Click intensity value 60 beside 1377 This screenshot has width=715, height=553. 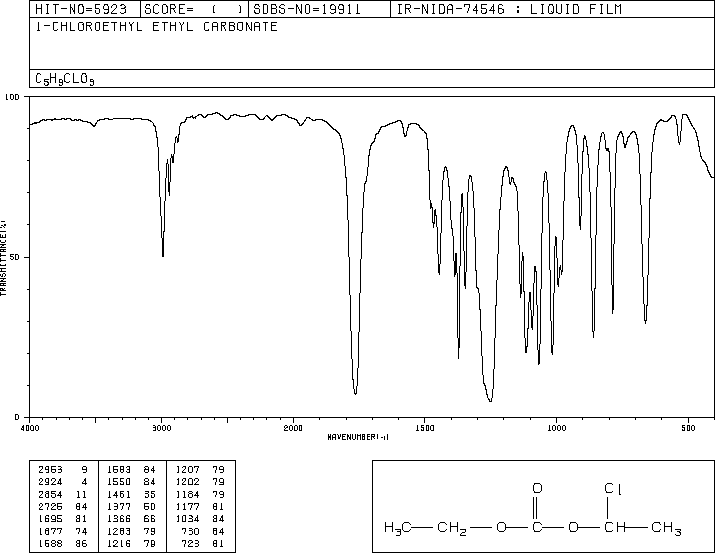coord(150,506)
